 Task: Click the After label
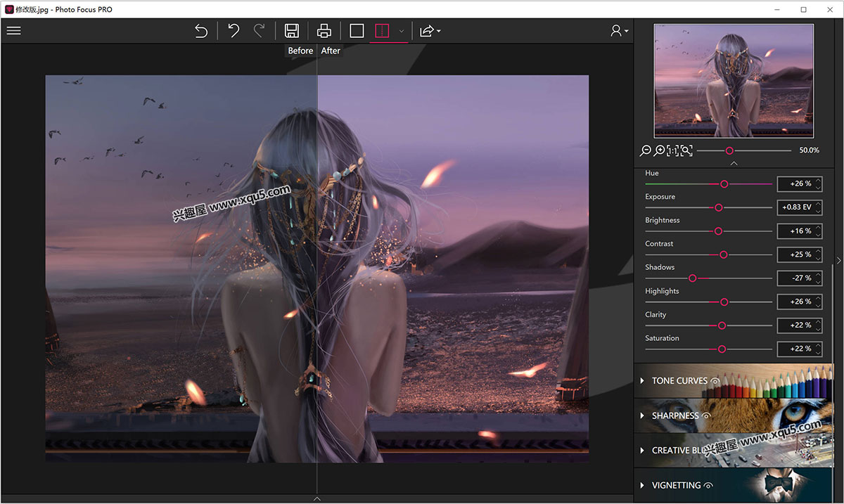coord(331,51)
